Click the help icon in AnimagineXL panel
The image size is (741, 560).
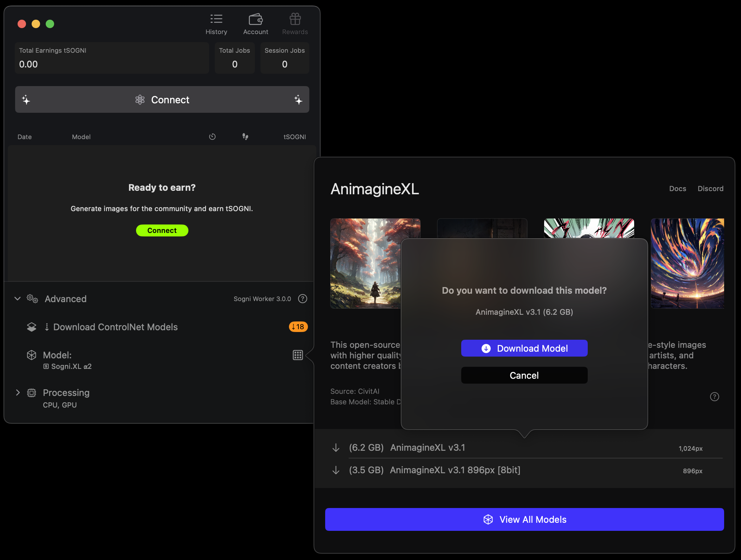(714, 397)
